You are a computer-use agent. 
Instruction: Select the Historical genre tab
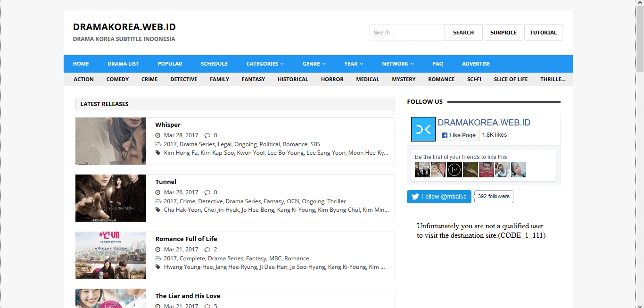pos(293,79)
